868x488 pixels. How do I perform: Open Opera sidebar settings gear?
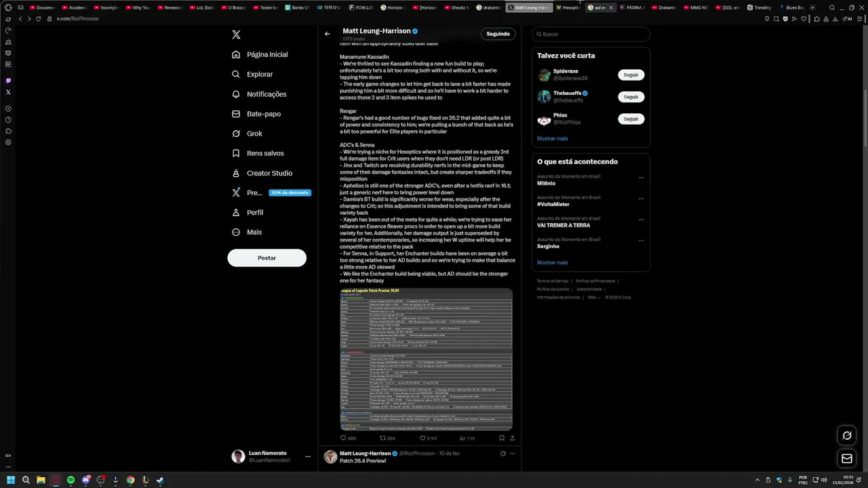point(8,142)
